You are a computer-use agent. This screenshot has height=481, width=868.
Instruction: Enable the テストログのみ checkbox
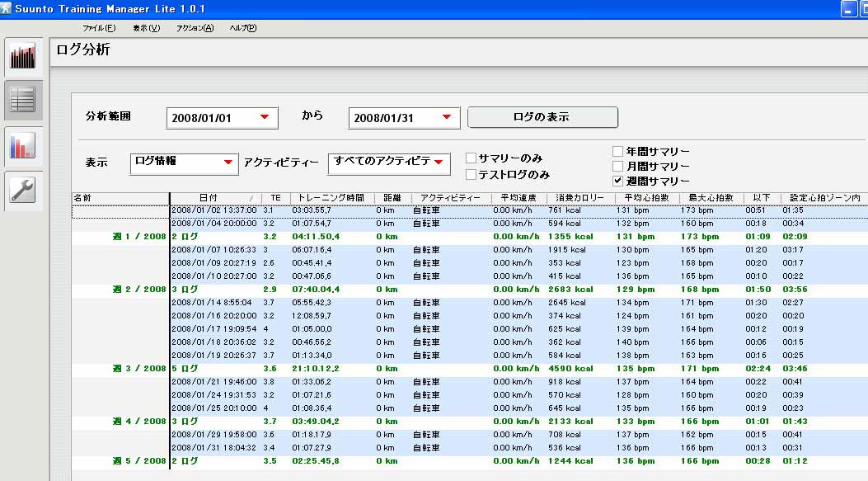pyautogui.click(x=471, y=175)
